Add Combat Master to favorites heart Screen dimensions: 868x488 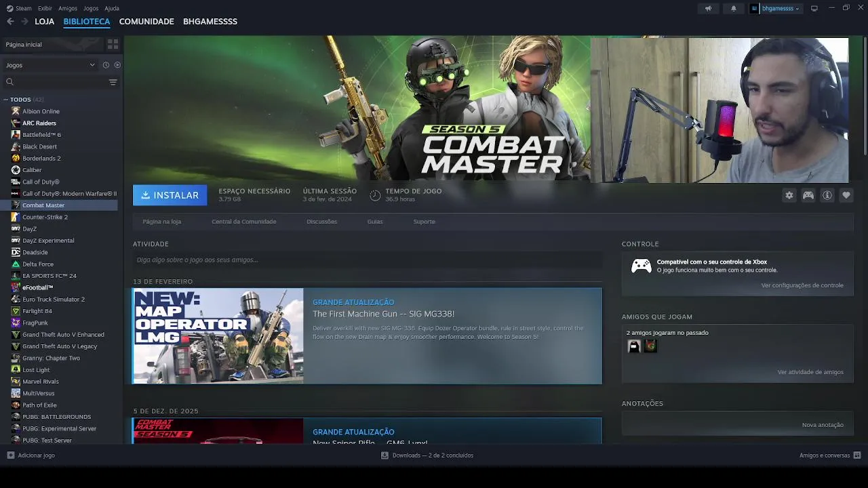pos(846,195)
